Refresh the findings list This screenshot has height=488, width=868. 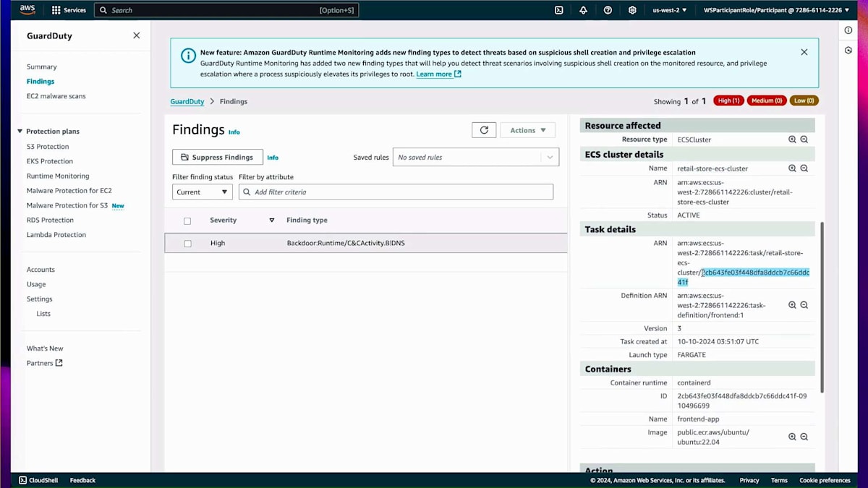484,130
